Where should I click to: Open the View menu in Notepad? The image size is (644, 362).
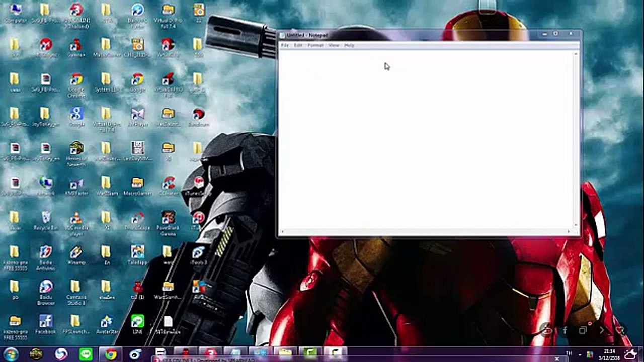pos(334,45)
